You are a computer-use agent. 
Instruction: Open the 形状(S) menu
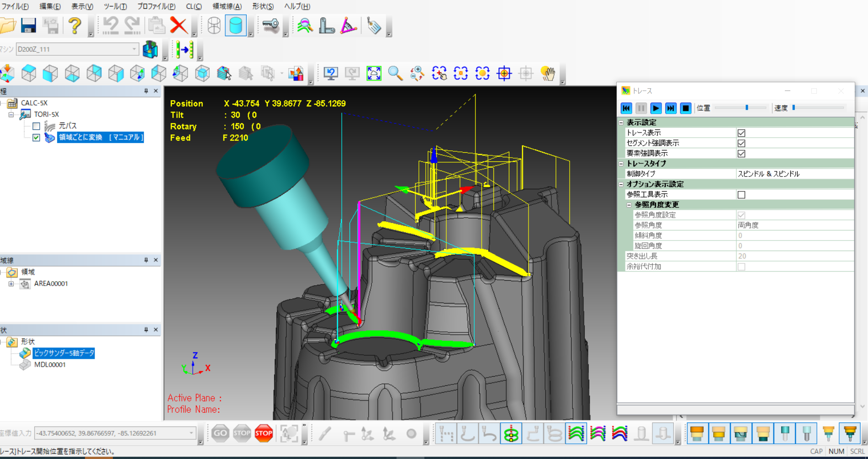tap(263, 6)
